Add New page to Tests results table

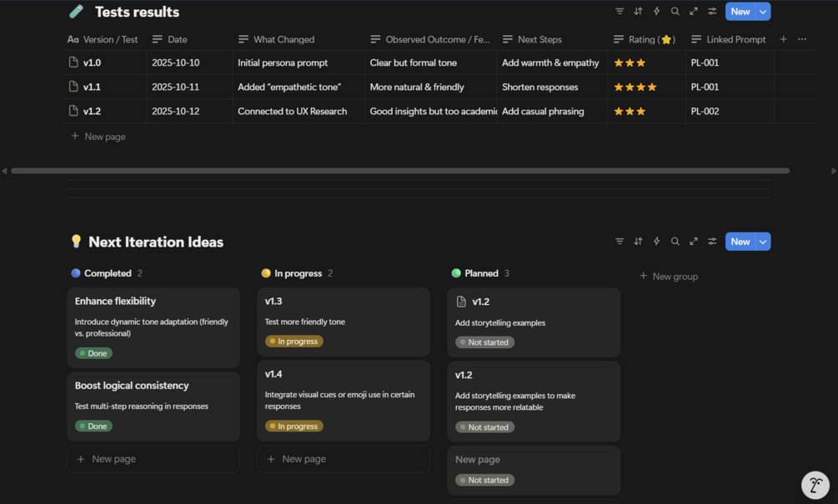click(104, 137)
